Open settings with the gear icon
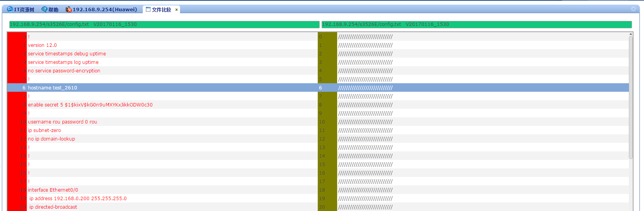This screenshot has height=211, width=644. [634, 9]
